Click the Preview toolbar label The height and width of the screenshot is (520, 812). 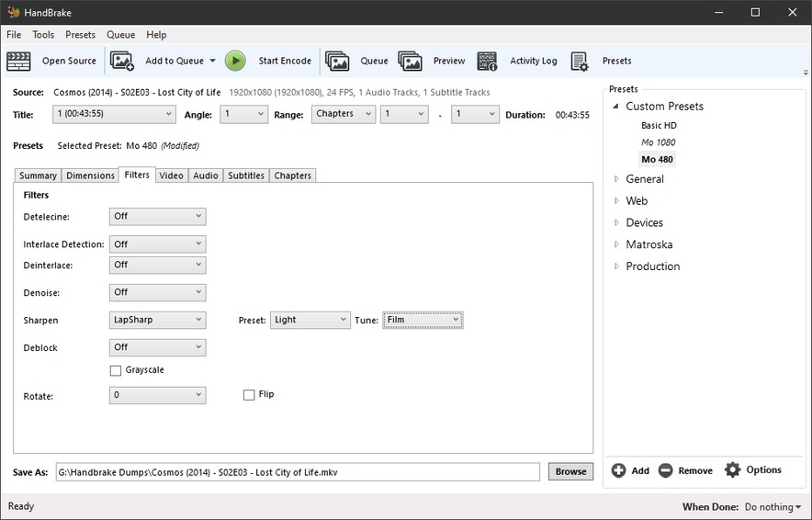449,61
